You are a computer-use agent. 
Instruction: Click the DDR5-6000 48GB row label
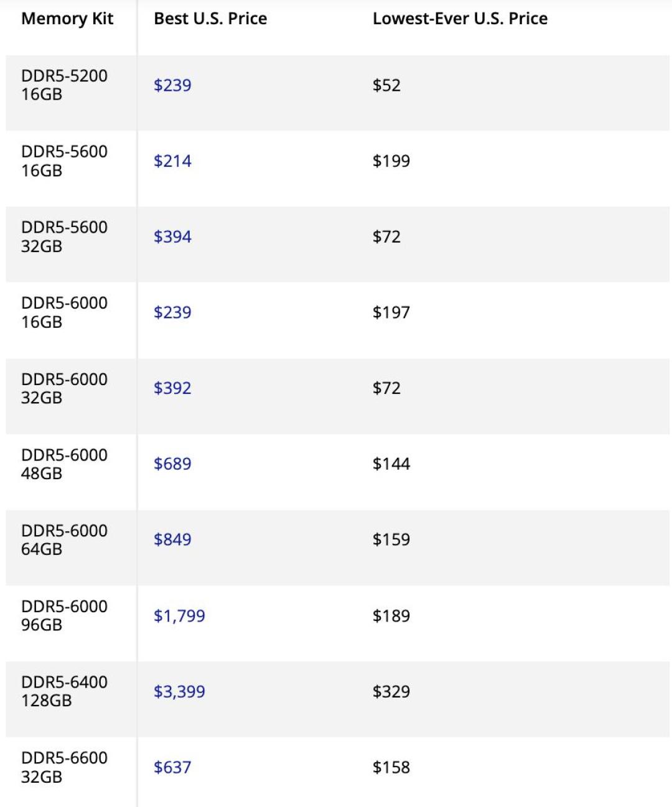64,464
